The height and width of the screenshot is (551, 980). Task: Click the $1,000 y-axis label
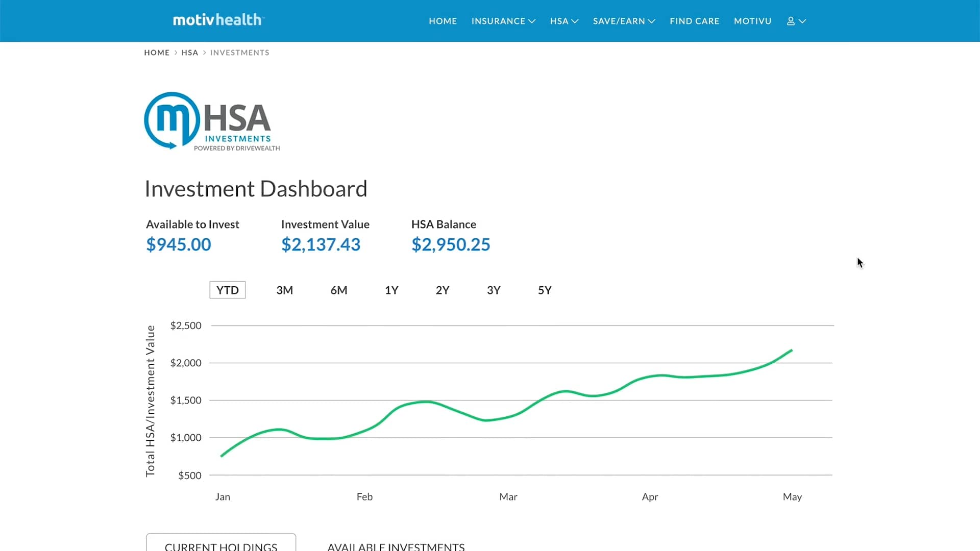[186, 437]
